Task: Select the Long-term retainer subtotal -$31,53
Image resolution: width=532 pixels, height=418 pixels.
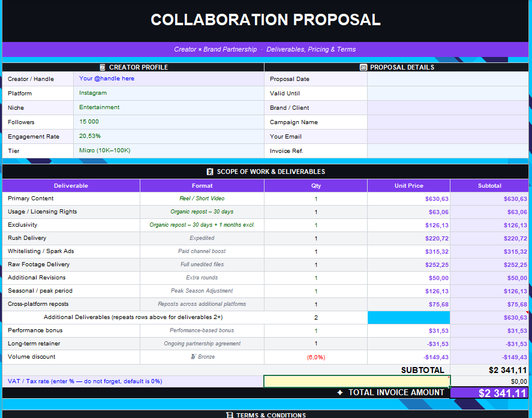Action: tap(489, 344)
